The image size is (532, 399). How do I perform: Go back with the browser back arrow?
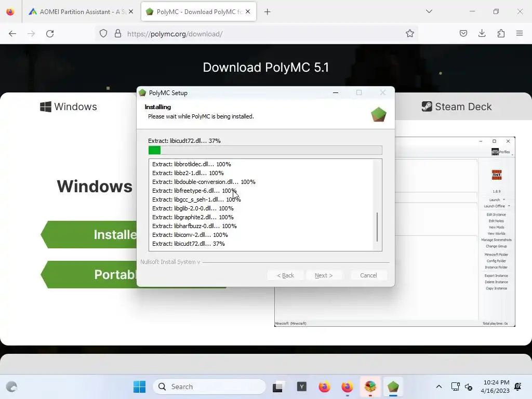click(12, 34)
